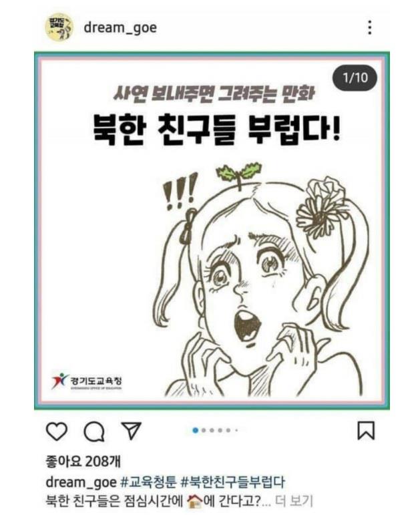Open dream_goe username in the caption
The image size is (420, 515).
click(81, 482)
